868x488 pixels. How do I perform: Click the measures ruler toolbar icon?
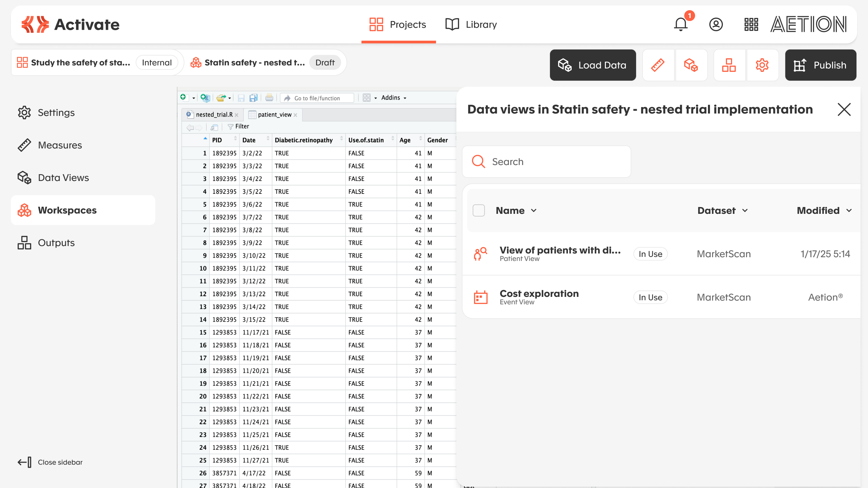(658, 65)
